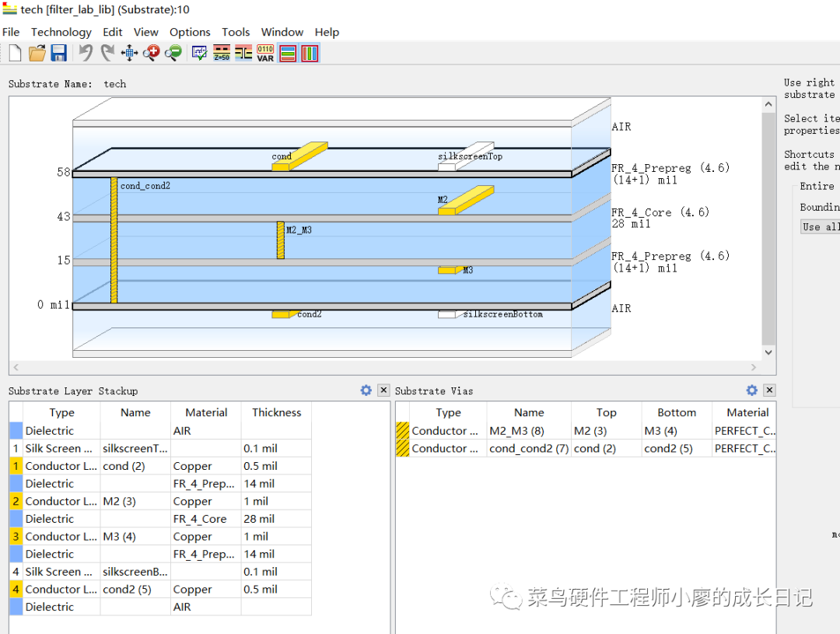
Task: Click the Open folder toolbar icon
Action: point(37,53)
